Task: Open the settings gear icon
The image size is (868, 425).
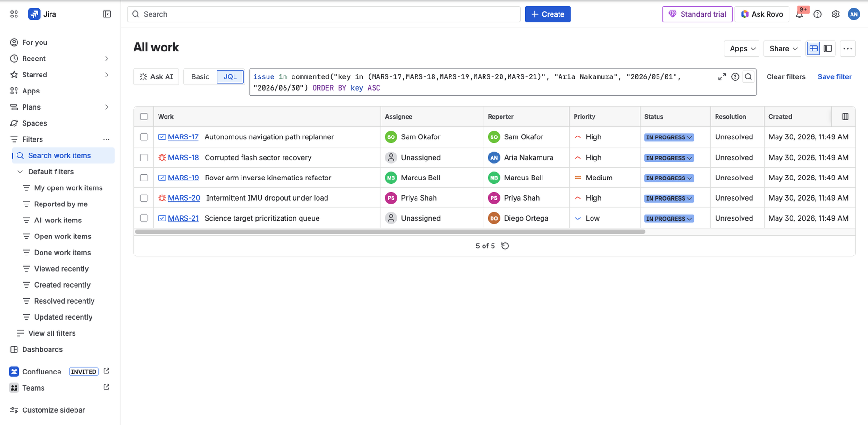Action: (x=835, y=14)
